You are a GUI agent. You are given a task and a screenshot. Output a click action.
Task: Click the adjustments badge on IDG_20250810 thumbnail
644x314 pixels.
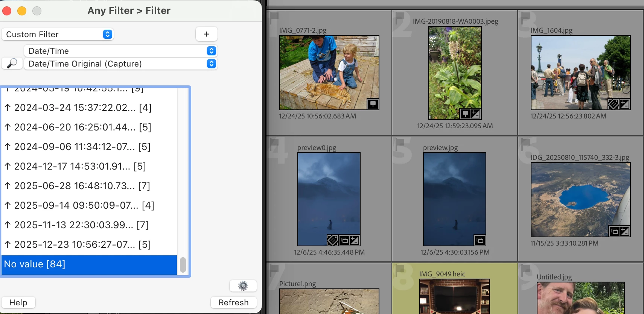(x=624, y=231)
